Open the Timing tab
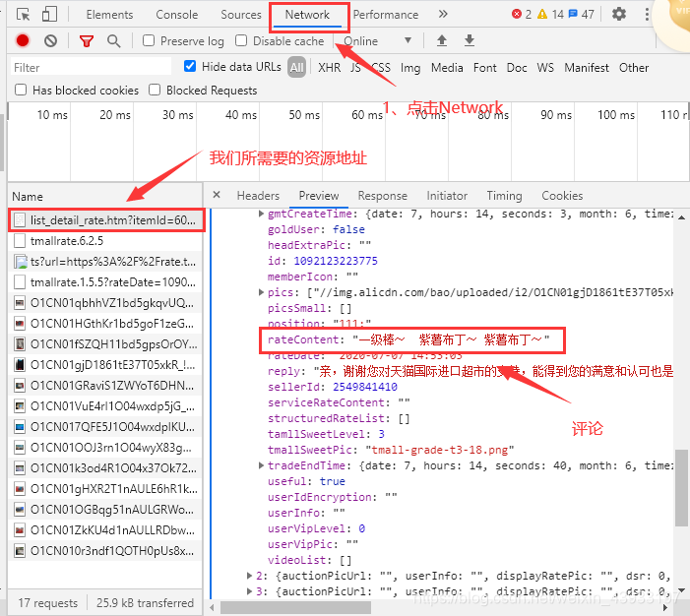The height and width of the screenshot is (616, 690). (x=504, y=196)
